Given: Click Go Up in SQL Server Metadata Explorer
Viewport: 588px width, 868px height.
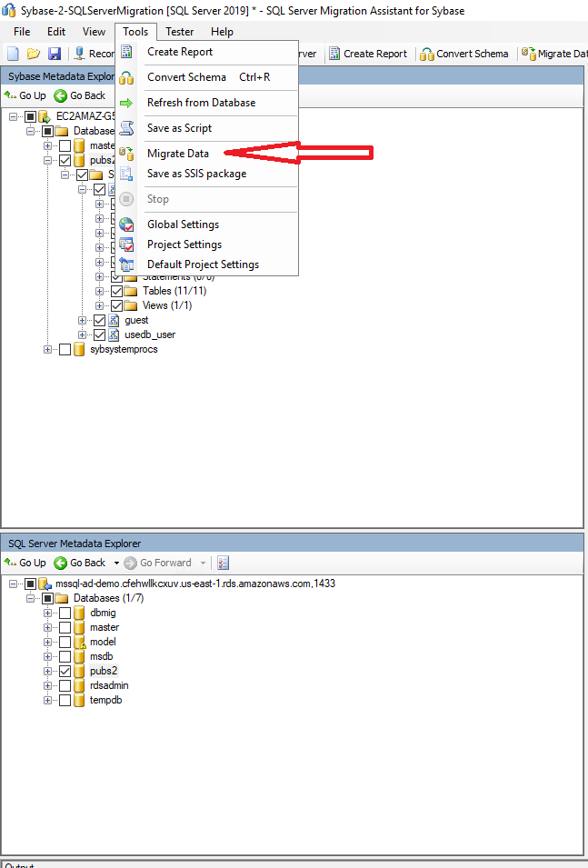Looking at the screenshot, I should [x=25, y=563].
